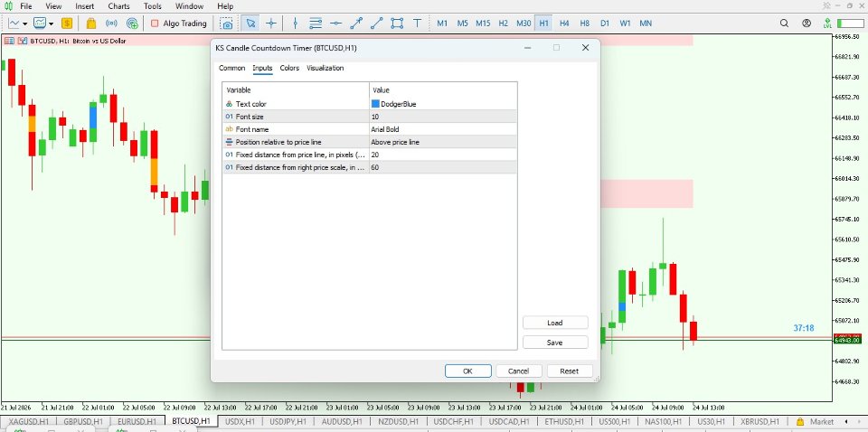868x432 pixels.
Task: Select the horizontal line tool
Action: [335, 23]
